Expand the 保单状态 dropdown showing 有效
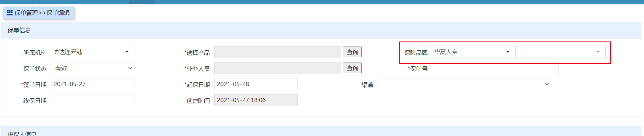644x136 pixels. click(93, 68)
